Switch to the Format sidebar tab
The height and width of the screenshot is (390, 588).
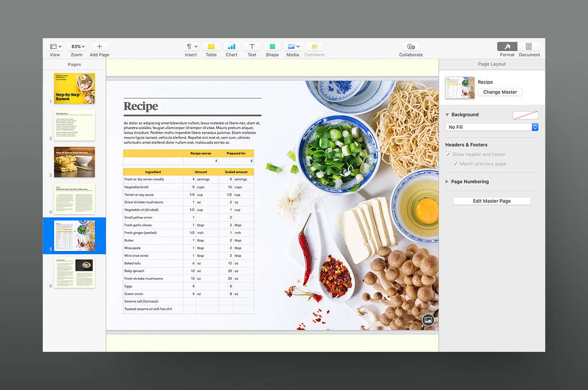(507, 46)
